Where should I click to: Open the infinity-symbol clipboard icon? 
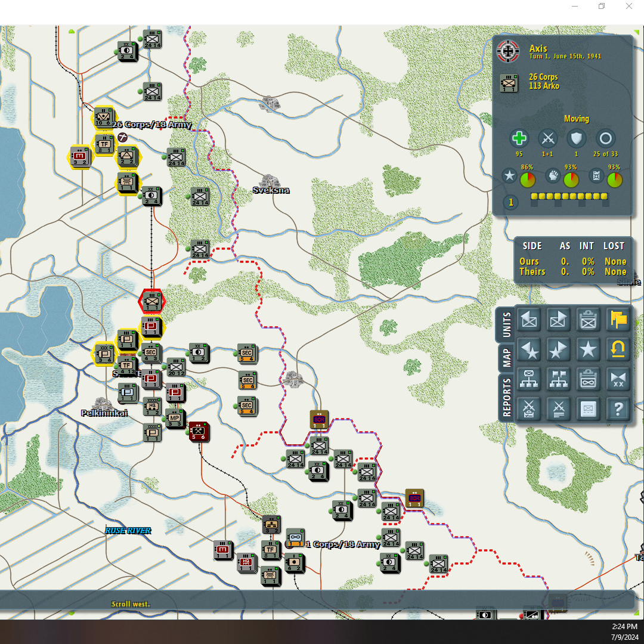click(588, 379)
